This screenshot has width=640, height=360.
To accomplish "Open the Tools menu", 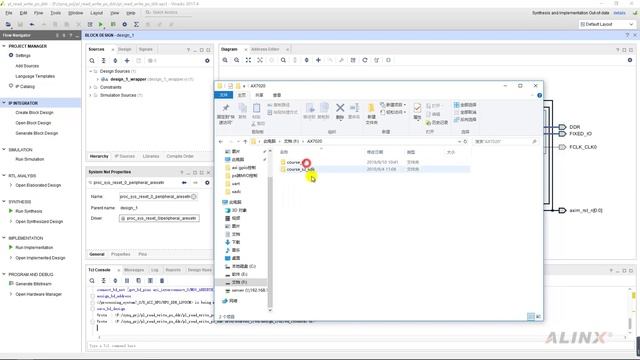I will click(x=56, y=13).
